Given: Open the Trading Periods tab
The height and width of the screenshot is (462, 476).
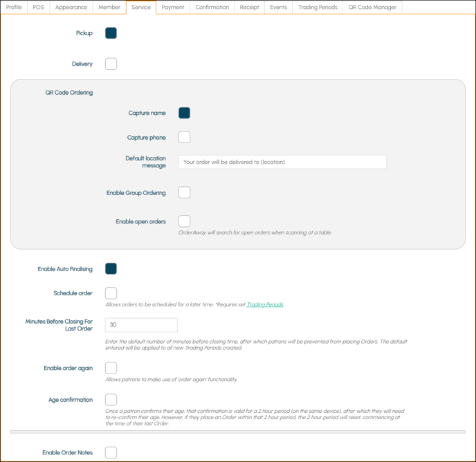Looking at the screenshot, I should click(318, 8).
